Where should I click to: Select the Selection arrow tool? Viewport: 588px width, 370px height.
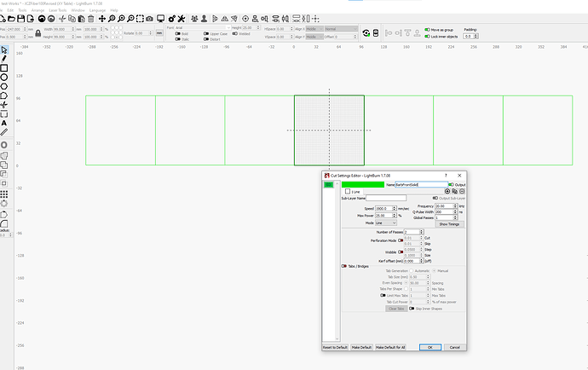click(x=4, y=50)
